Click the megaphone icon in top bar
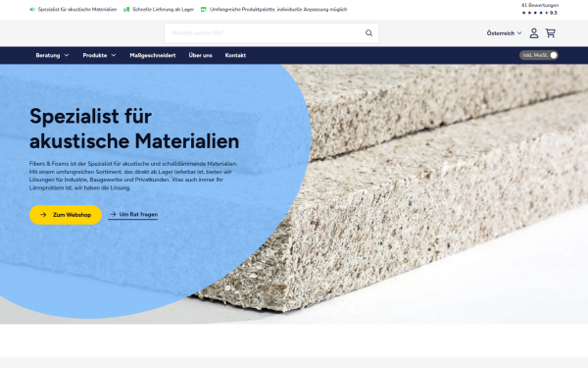Image resolution: width=588 pixels, height=368 pixels. [32, 10]
